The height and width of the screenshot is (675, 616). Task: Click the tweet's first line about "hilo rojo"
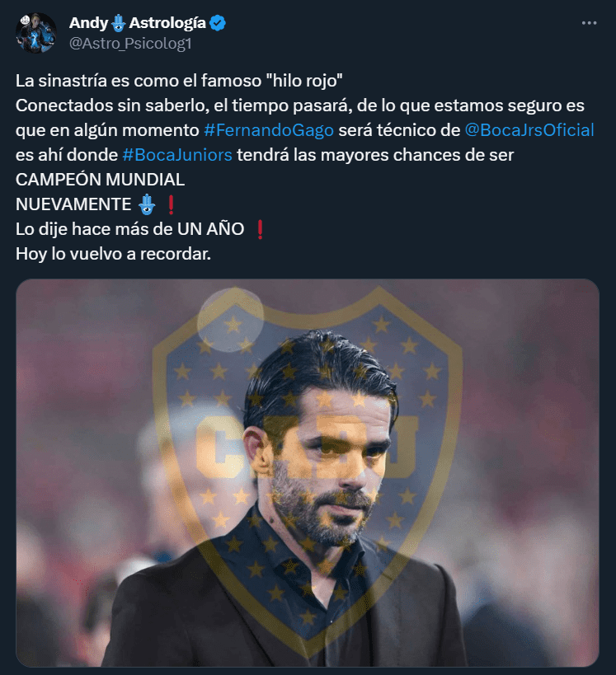[179, 81]
